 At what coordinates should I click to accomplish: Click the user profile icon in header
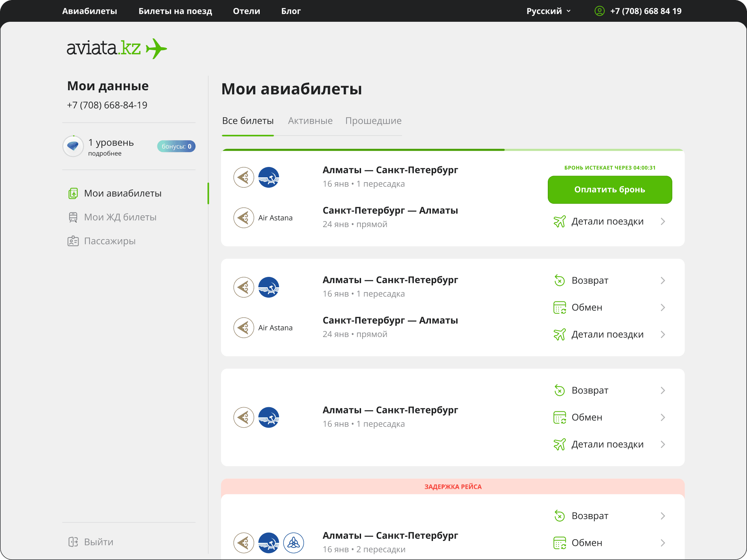click(599, 11)
